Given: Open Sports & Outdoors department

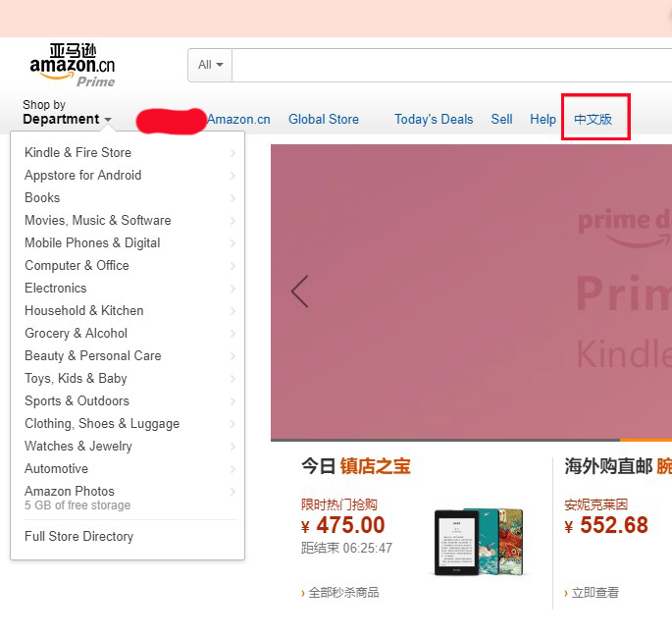Looking at the screenshot, I should 77,400.
